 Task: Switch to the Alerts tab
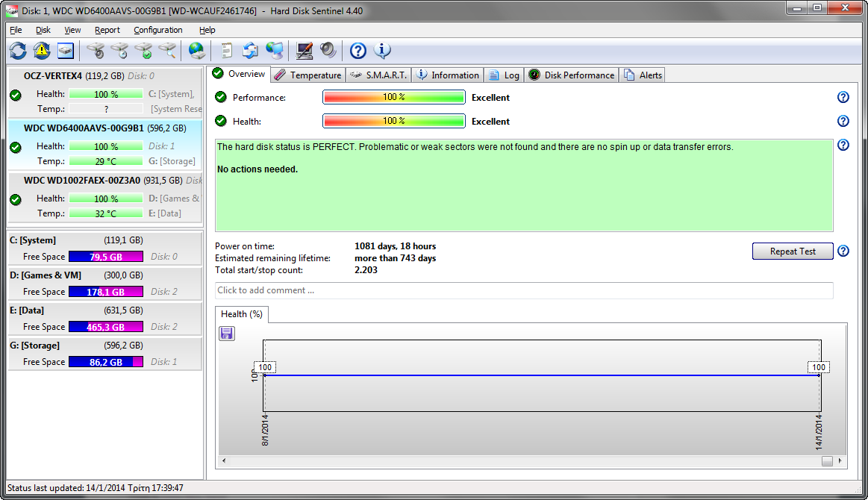(x=642, y=75)
